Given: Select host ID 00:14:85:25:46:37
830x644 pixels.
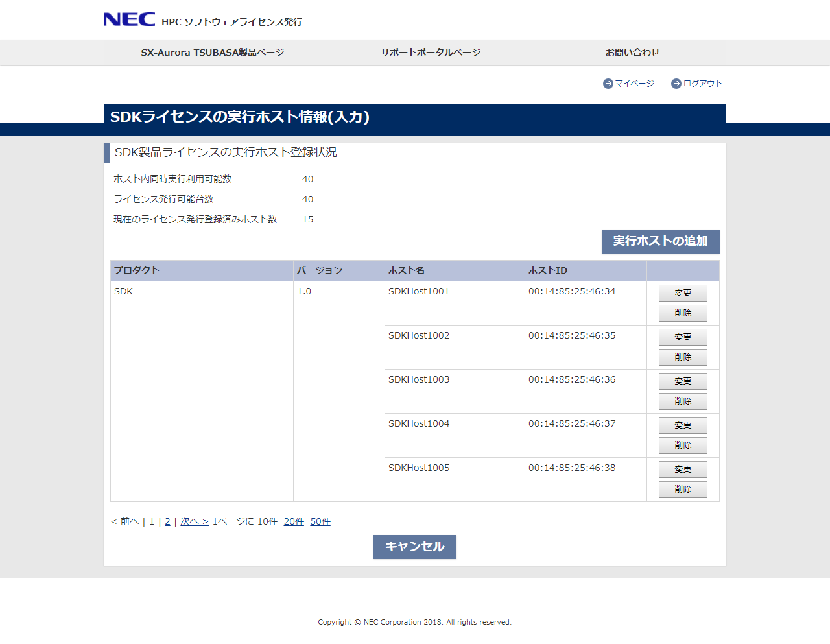Looking at the screenshot, I should click(572, 423).
